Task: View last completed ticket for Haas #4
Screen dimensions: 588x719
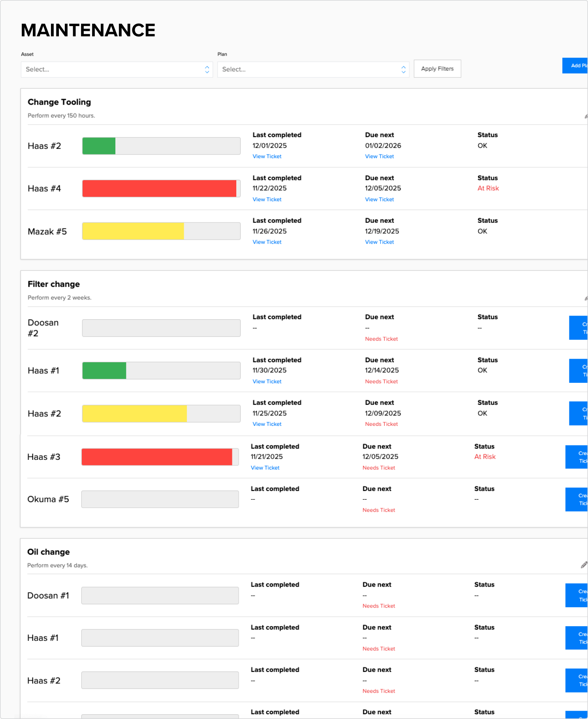Action: pos(267,200)
